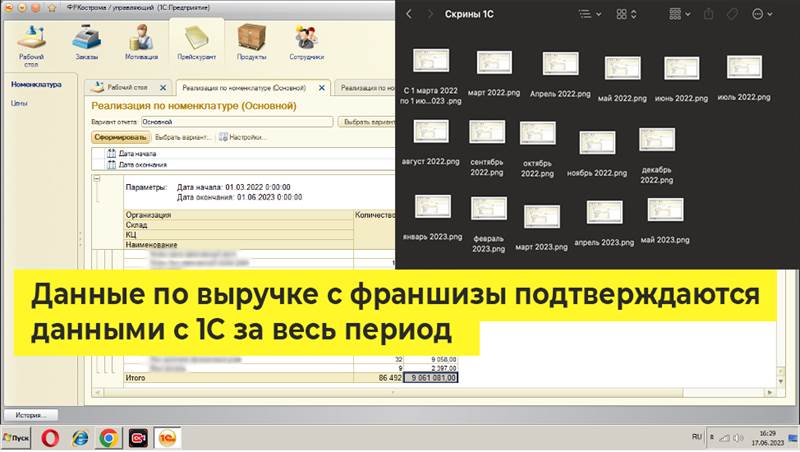800x452 pixels.
Task: Open the Продукты section icon
Action: 251,44
